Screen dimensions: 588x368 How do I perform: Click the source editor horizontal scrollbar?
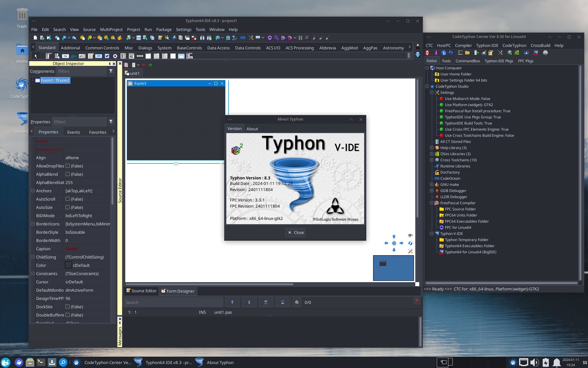pyautogui.click(x=210, y=284)
